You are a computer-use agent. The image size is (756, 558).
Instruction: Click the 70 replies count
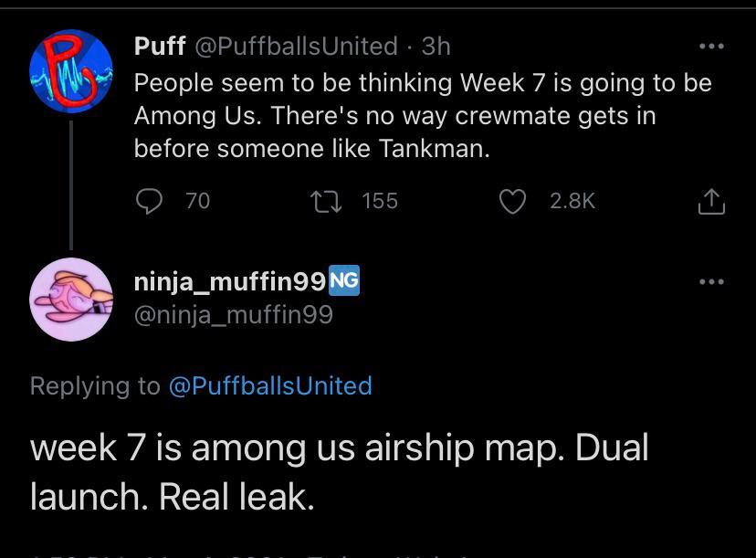[197, 201]
